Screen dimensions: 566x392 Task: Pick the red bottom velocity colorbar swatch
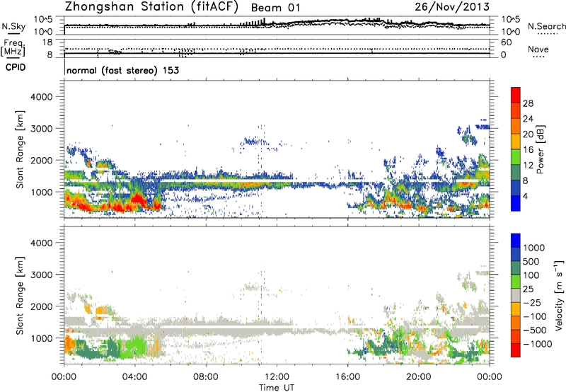coord(516,350)
